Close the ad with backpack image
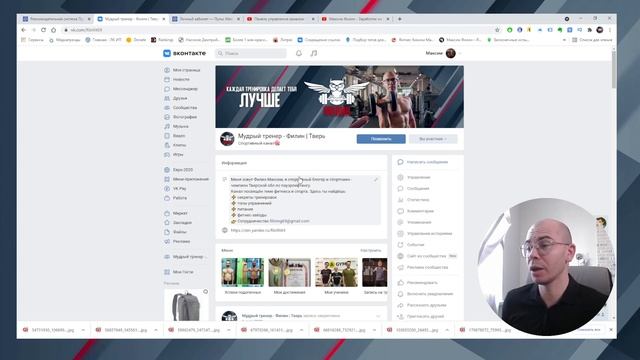Viewport: 640px width, 360px height. (206, 292)
